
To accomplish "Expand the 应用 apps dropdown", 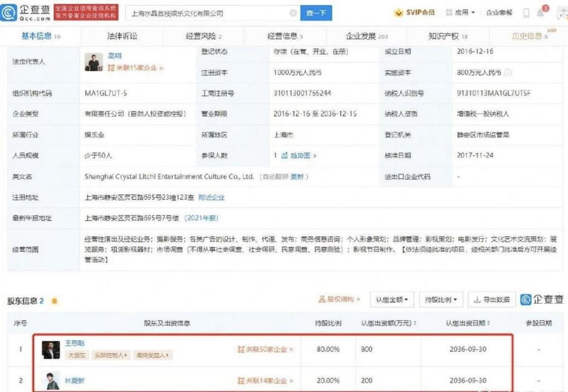I will tap(461, 13).
